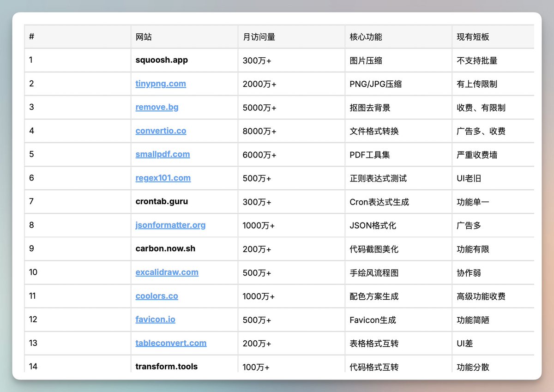This screenshot has width=554, height=392.
Task: Open the coolors.co link
Action: [x=157, y=296]
